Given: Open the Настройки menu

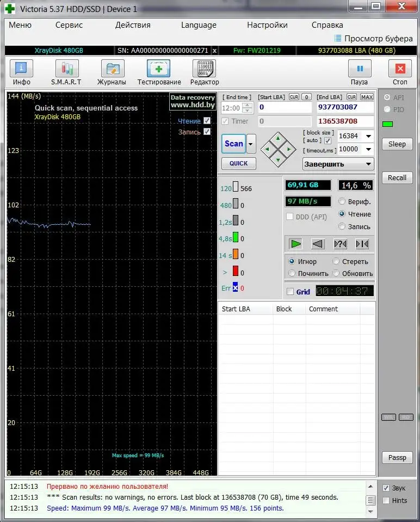Looking at the screenshot, I should 267,25.
